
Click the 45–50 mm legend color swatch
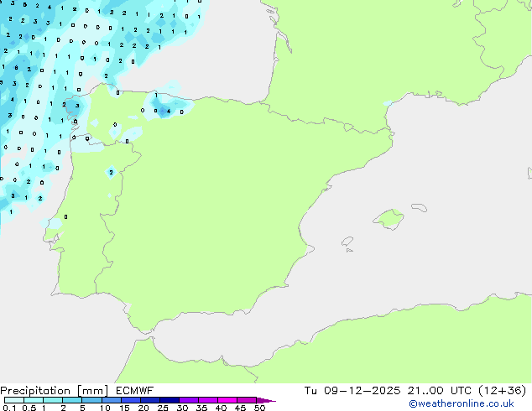pyautogui.click(x=247, y=400)
